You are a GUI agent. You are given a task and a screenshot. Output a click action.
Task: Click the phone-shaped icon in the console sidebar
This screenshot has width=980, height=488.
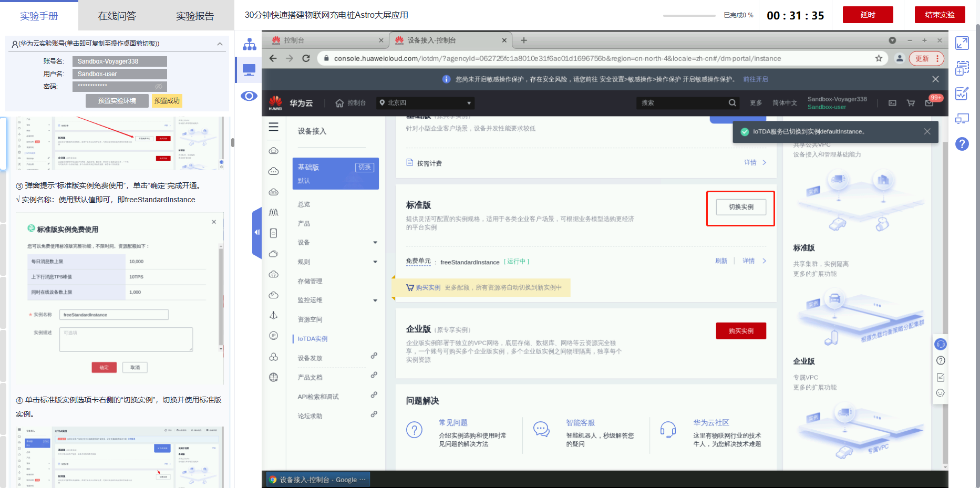pyautogui.click(x=274, y=233)
